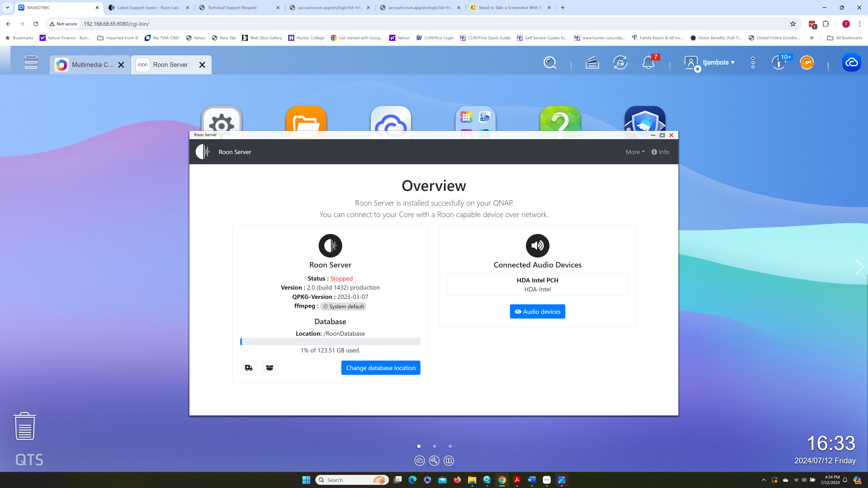Open external devices icon in QTS toolbar

(620, 63)
